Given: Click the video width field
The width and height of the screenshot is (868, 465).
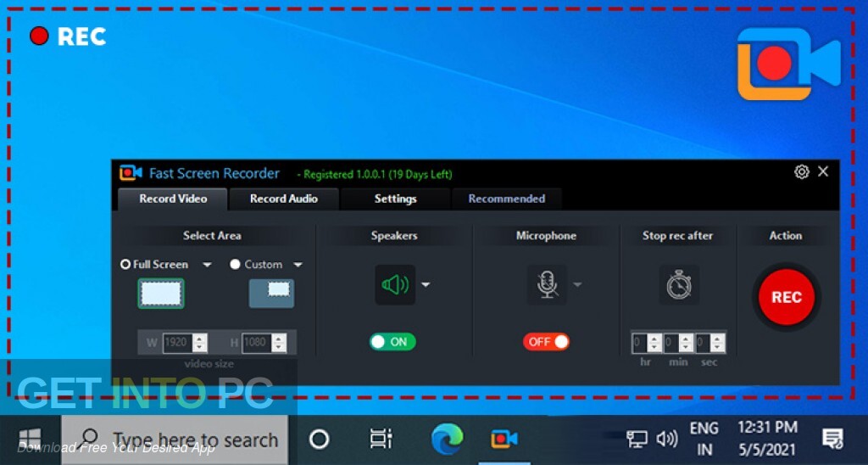Looking at the screenshot, I should click(x=177, y=343).
